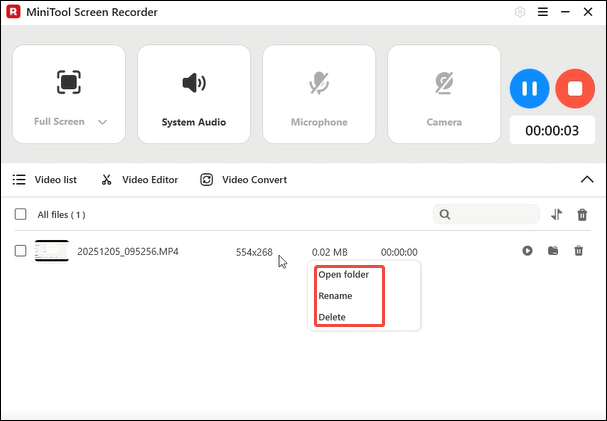Collapse the video list panel chevron

(x=587, y=180)
